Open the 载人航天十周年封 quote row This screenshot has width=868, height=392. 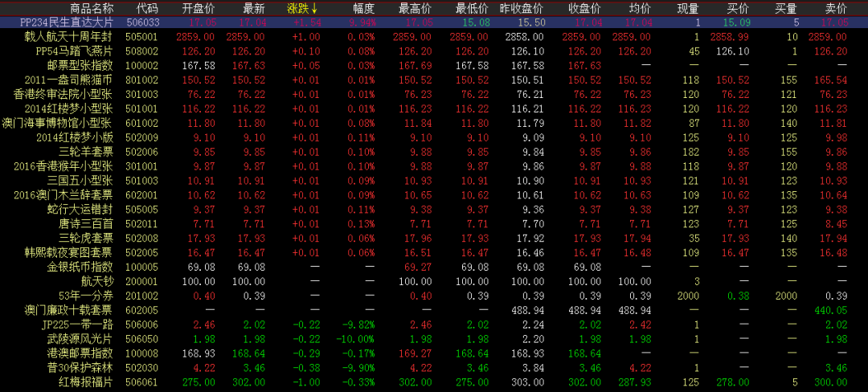(x=69, y=37)
